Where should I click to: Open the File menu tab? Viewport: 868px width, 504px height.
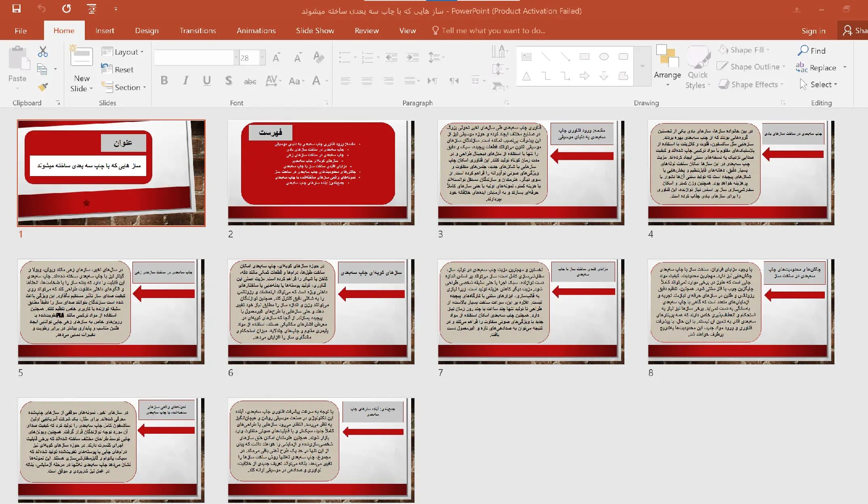pos(21,30)
